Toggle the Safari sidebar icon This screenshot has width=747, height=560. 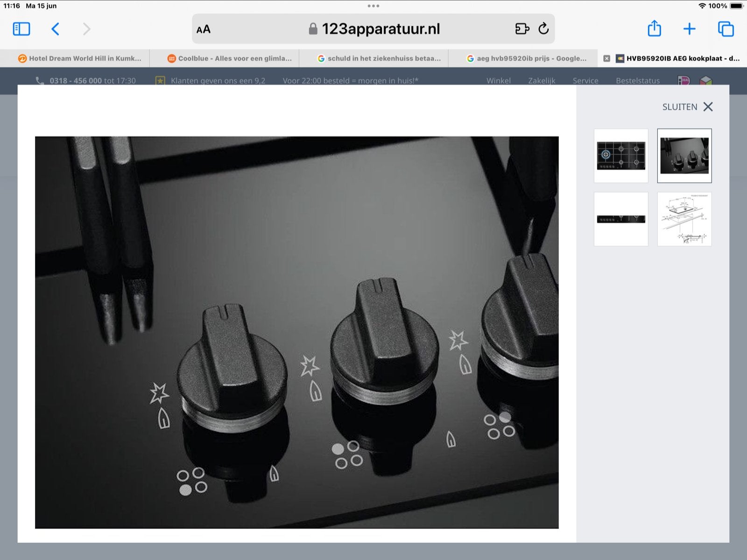tap(21, 29)
